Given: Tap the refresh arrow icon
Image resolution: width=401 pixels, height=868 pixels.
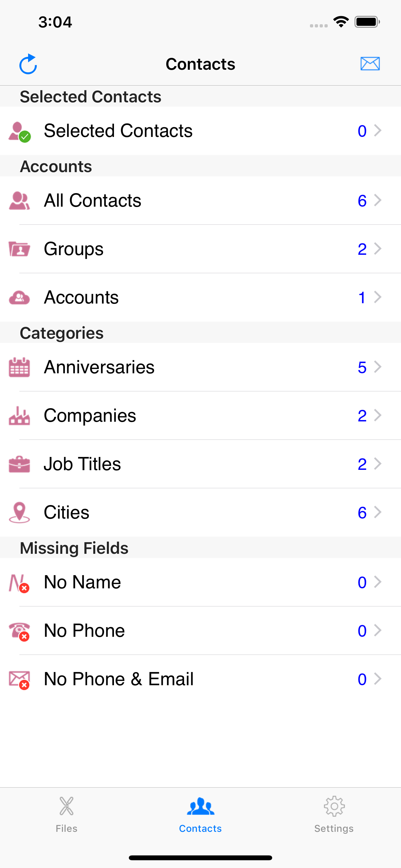Looking at the screenshot, I should pyautogui.click(x=28, y=64).
